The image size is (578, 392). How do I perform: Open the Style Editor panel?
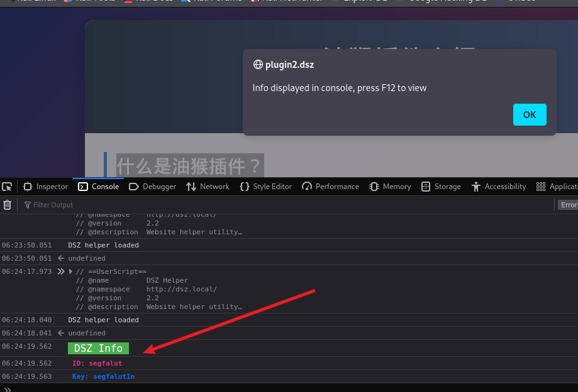[x=266, y=187]
